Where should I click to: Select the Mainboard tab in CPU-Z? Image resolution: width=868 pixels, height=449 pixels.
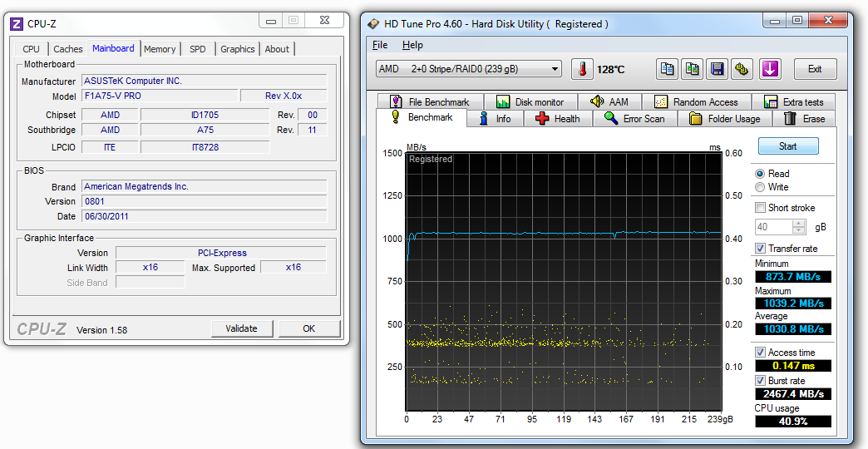(x=113, y=48)
